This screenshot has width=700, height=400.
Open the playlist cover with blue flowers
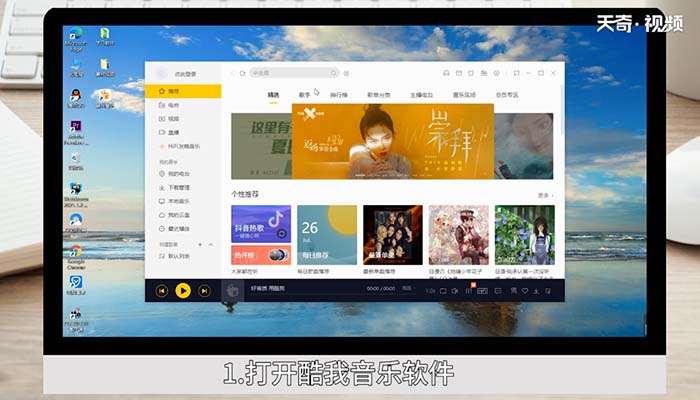pos(525,235)
